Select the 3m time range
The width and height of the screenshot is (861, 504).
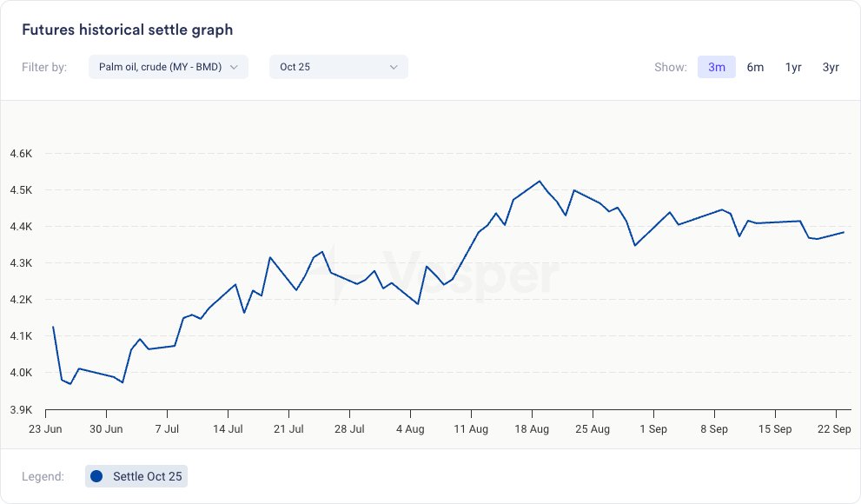716,67
